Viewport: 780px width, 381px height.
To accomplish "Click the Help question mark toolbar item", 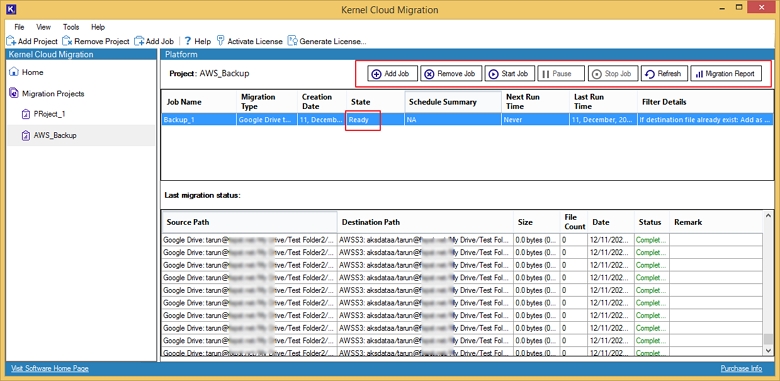I will [198, 41].
